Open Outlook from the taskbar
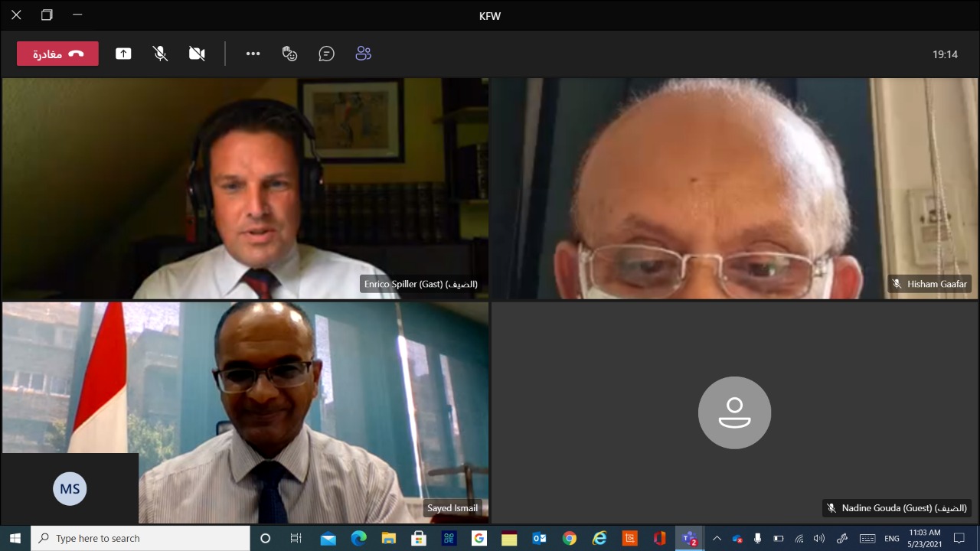 tap(539, 538)
